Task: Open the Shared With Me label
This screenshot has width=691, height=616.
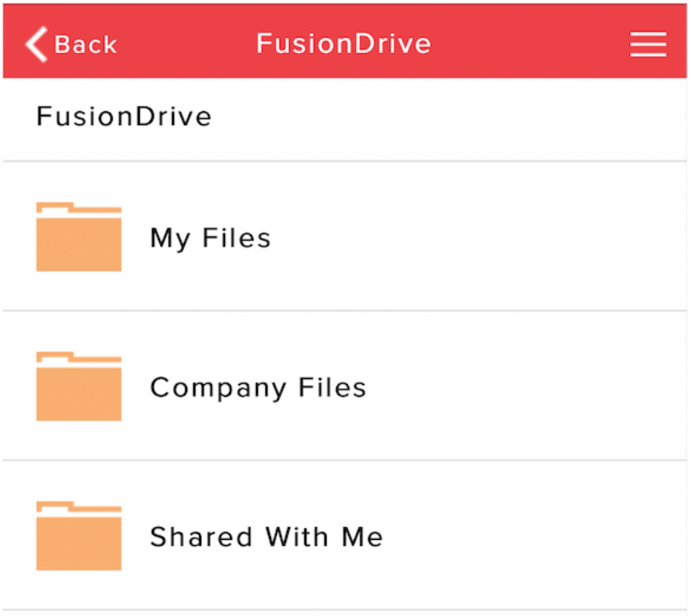Action: click(x=266, y=537)
